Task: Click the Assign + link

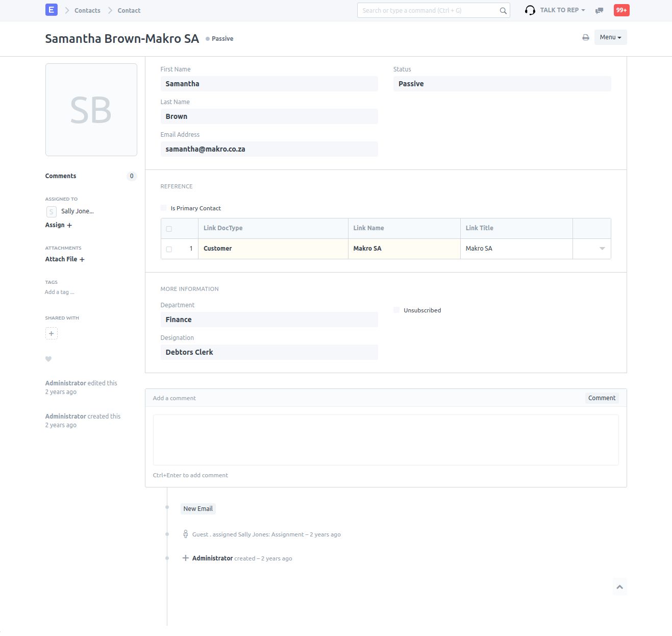Action: pyautogui.click(x=58, y=225)
